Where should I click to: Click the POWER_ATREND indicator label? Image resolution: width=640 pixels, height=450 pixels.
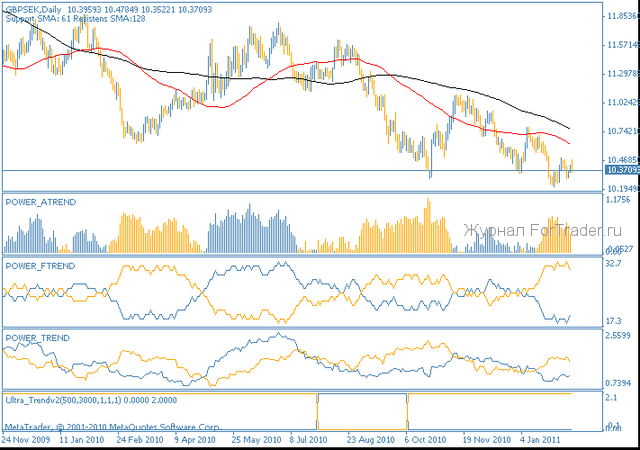(41, 202)
